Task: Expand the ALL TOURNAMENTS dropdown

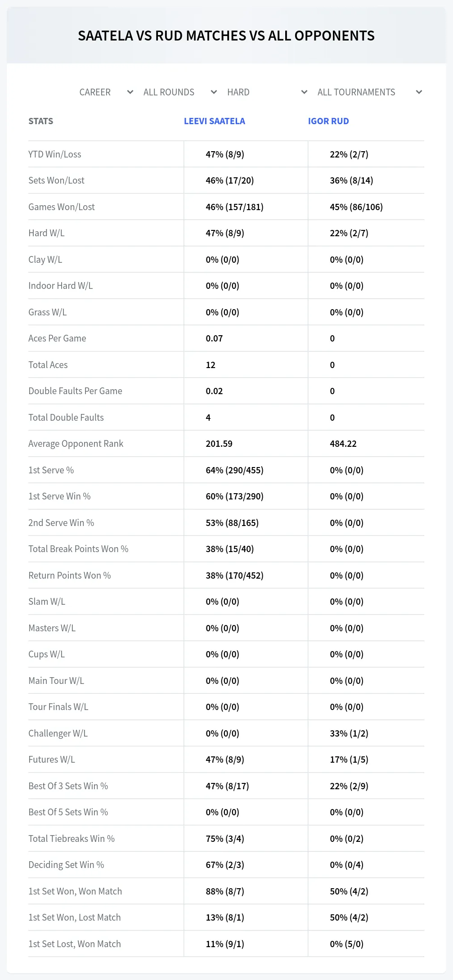Action: (x=370, y=92)
